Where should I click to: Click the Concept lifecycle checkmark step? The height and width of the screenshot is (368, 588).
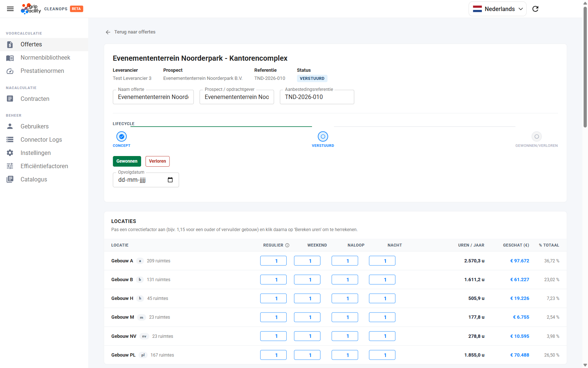(122, 137)
